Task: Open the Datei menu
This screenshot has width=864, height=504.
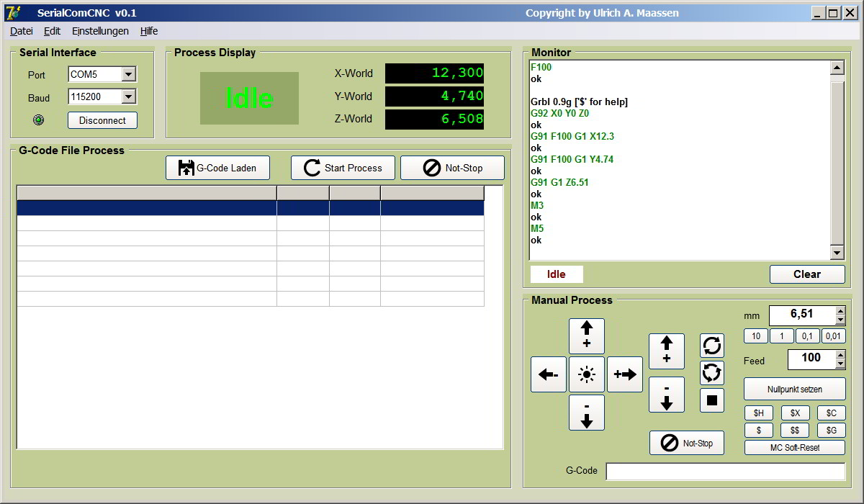Action: click(x=22, y=31)
